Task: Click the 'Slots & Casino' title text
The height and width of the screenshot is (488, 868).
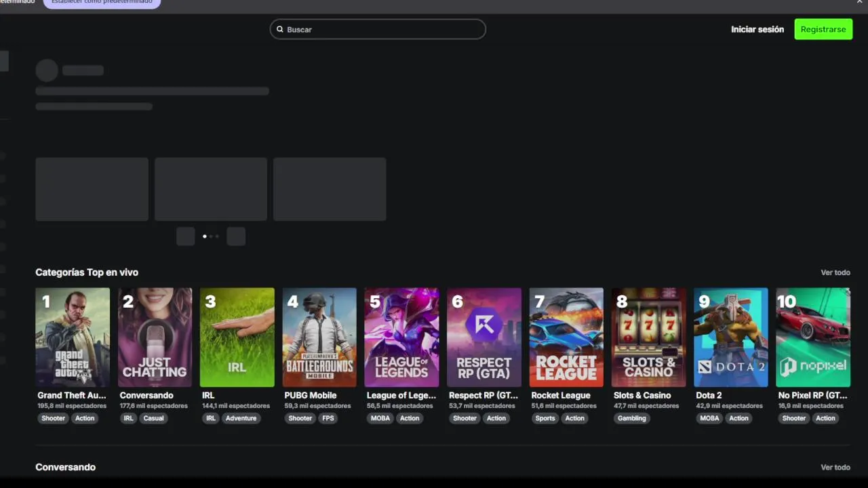Action: tap(642, 396)
